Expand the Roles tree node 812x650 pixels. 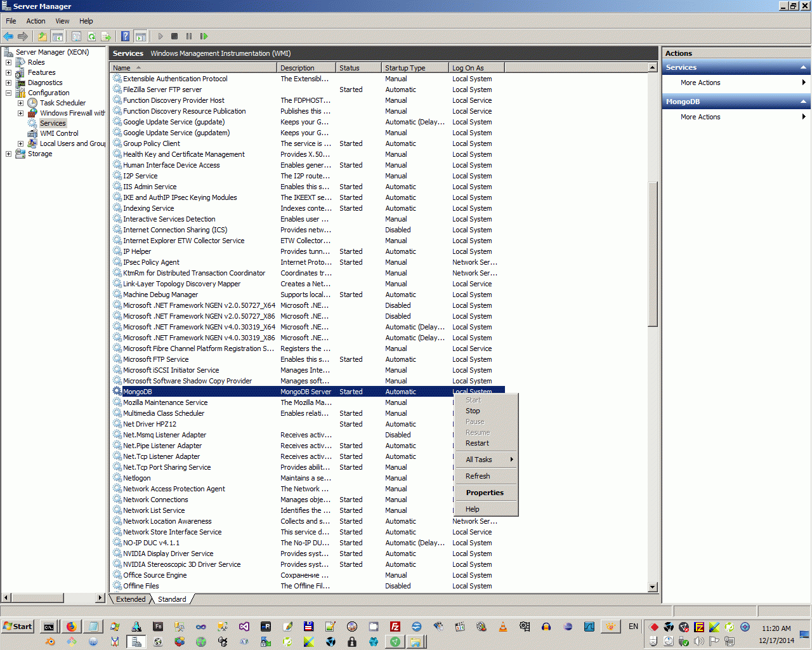click(8, 62)
